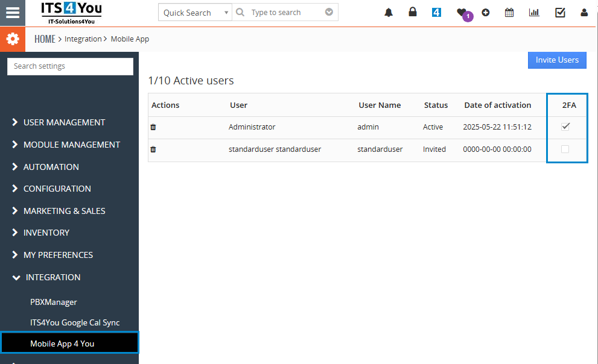Click the Actions column header
This screenshot has width=598, height=364.
click(x=165, y=105)
